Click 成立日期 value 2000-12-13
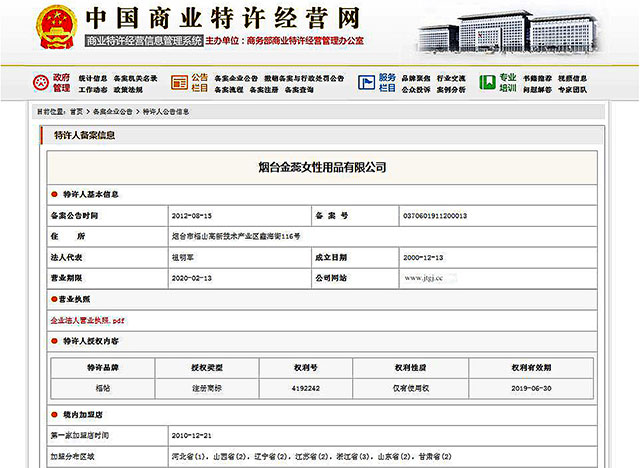This screenshot has height=468, width=640. click(423, 258)
